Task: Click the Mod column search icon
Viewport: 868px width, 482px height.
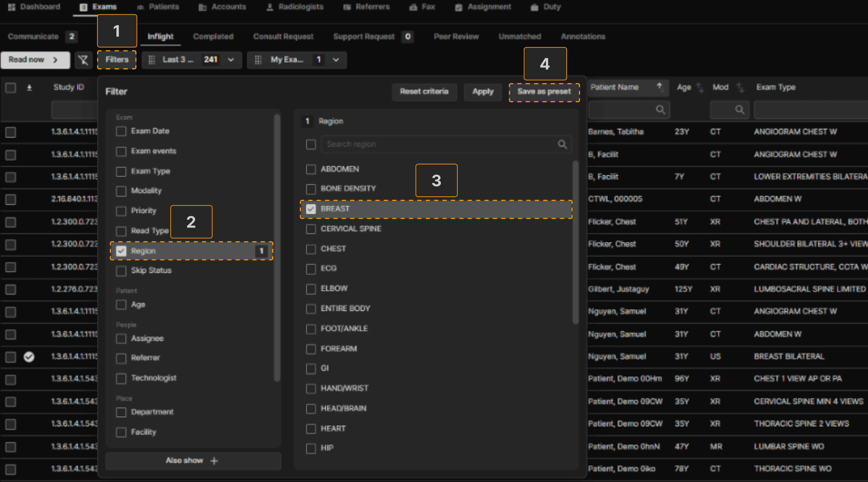Action: point(739,110)
